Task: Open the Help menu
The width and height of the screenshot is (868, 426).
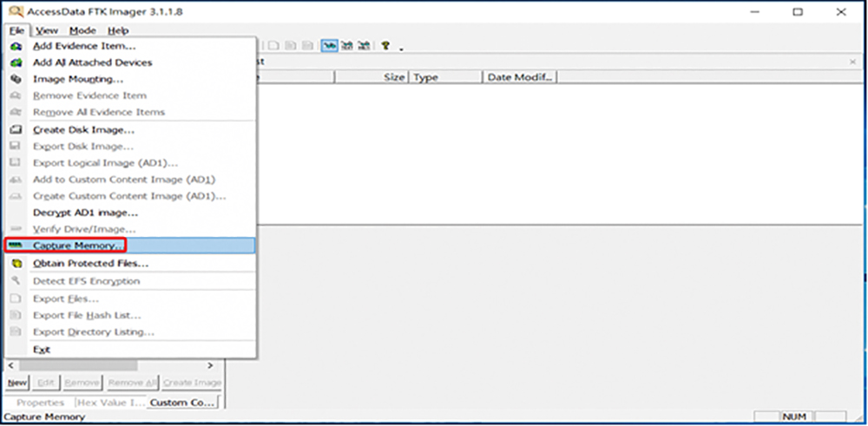Action: 118,30
